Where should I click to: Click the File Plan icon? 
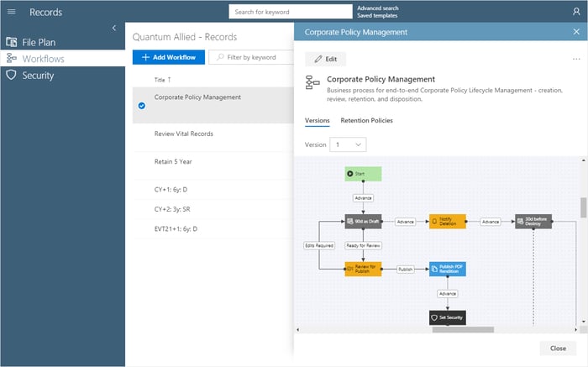pos(11,42)
